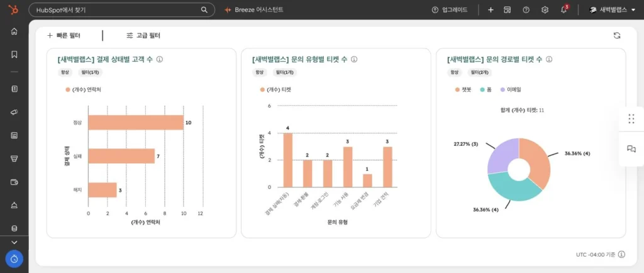Click 필터(2개) tag in 문의 경로별 card
Image resolution: width=644 pixels, height=273 pixels.
[x=479, y=72]
